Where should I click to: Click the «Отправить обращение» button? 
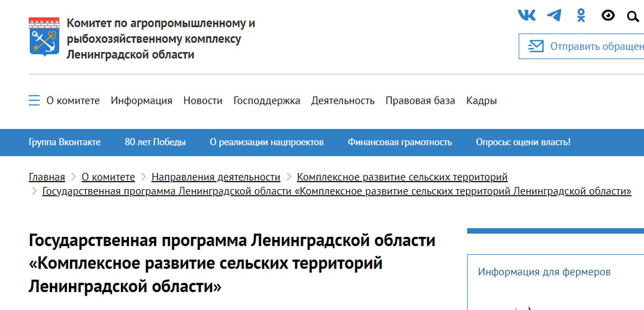point(581,46)
